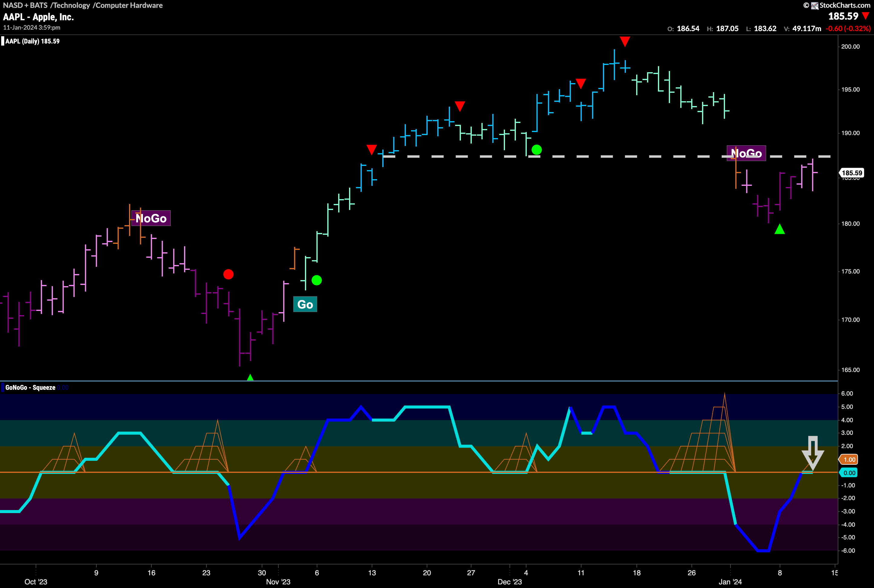Click the 195.00 price axis label
Image resolution: width=874 pixels, height=588 pixels.
850,90
